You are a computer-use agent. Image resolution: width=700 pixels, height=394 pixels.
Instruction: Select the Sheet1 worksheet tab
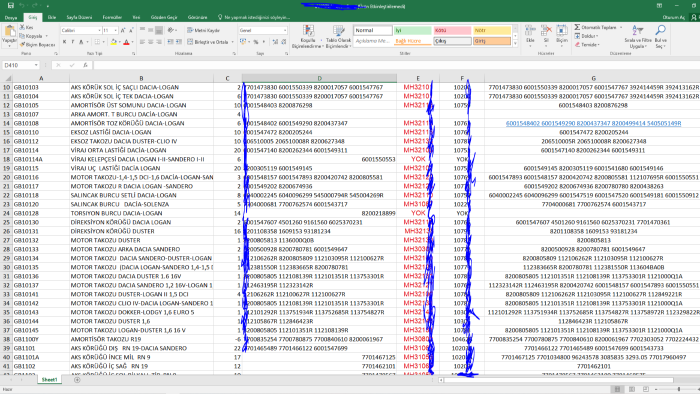[50, 380]
